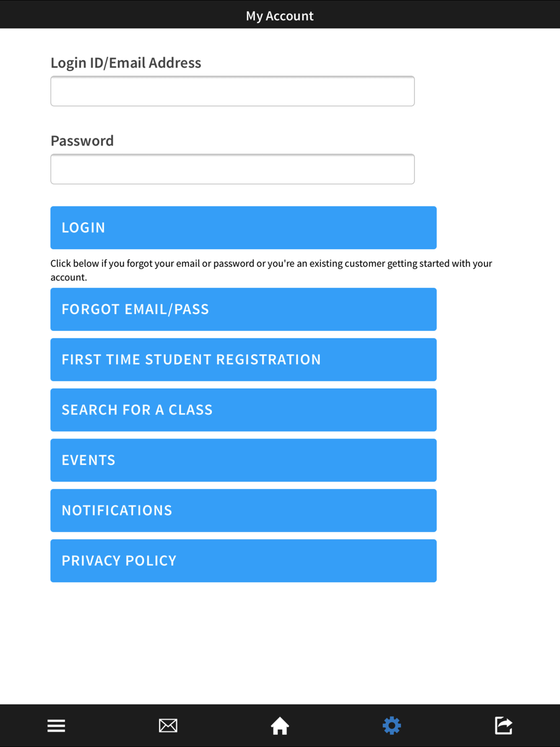This screenshot has width=560, height=747.
Task: Focus the Password input field
Action: pos(232,169)
